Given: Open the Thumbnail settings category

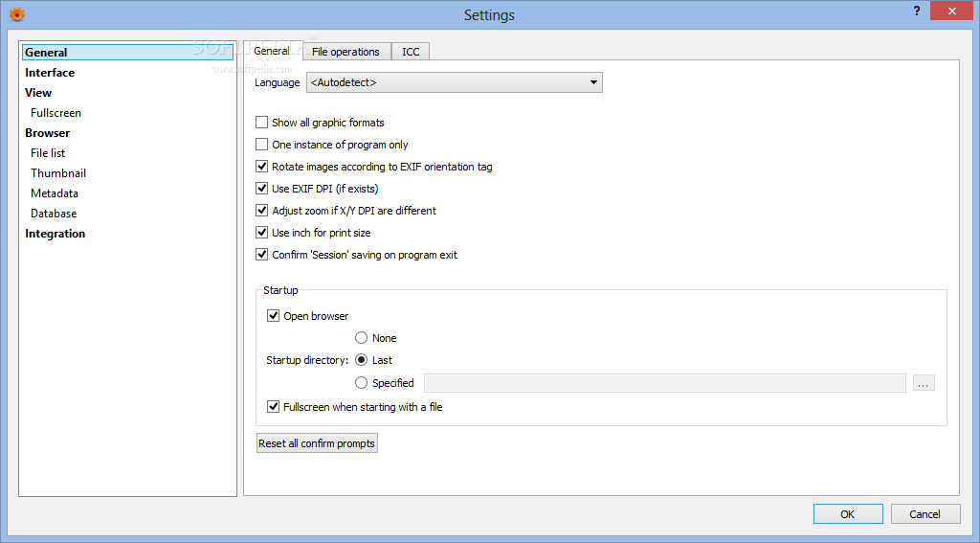Looking at the screenshot, I should [x=58, y=173].
